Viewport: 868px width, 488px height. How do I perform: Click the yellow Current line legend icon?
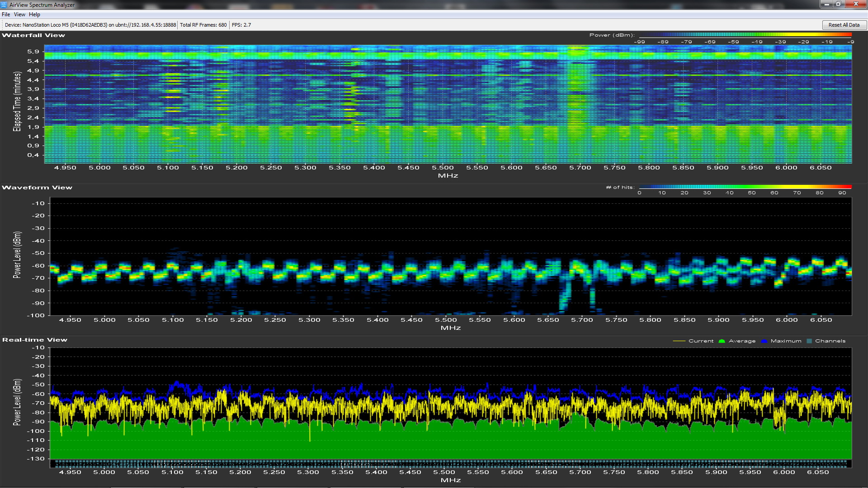tap(679, 341)
